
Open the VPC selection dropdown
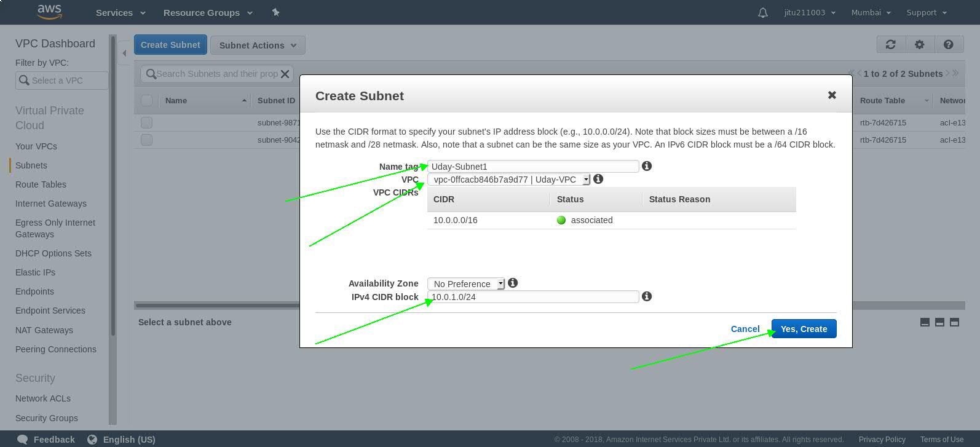508,180
